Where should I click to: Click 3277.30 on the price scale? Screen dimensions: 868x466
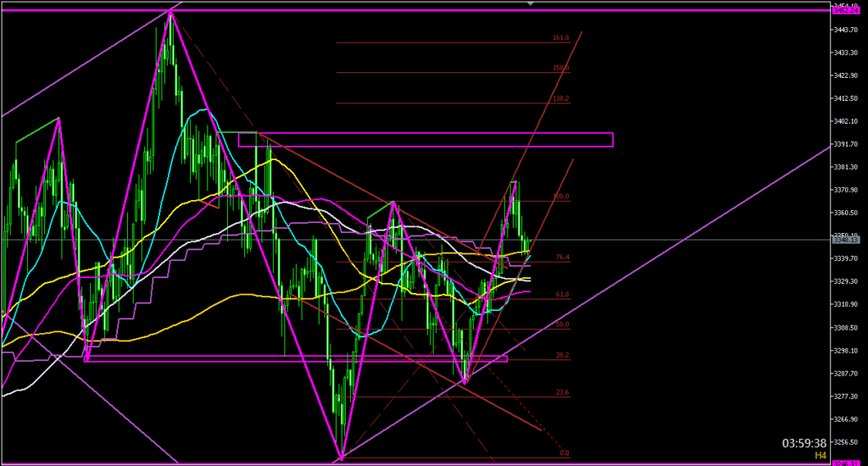pyautogui.click(x=847, y=397)
